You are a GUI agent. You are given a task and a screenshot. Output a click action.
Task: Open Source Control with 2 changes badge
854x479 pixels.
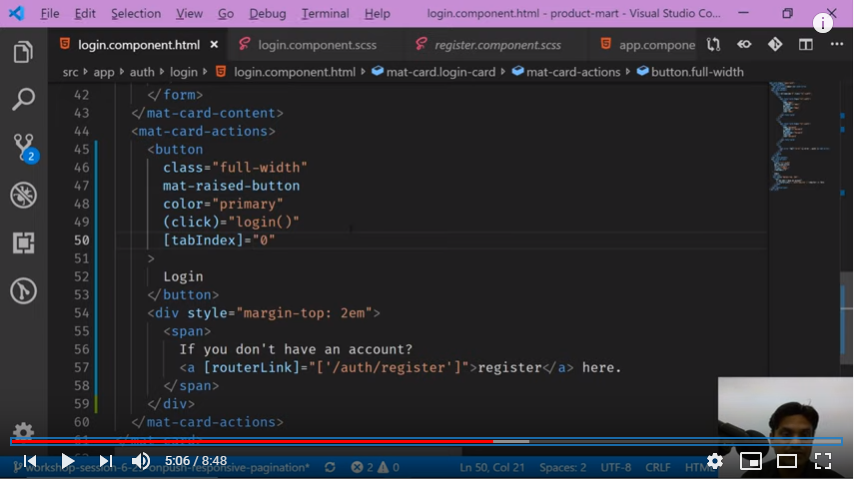[x=23, y=147]
